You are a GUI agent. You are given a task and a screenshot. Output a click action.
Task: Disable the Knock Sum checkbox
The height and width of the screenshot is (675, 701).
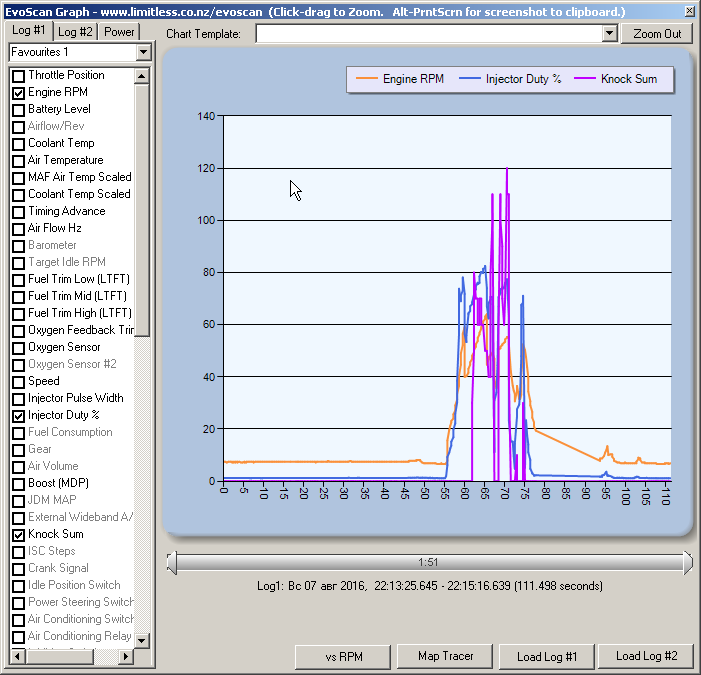[18, 535]
